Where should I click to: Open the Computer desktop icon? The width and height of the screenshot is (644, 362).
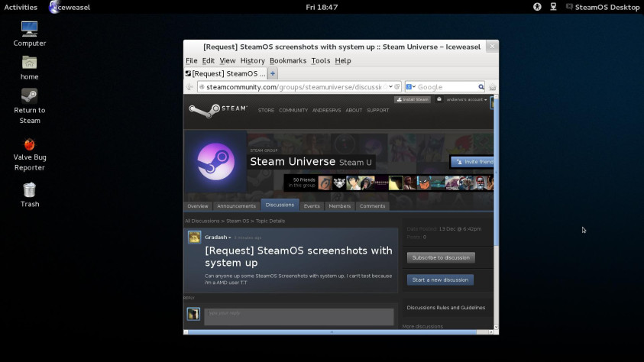click(x=29, y=34)
